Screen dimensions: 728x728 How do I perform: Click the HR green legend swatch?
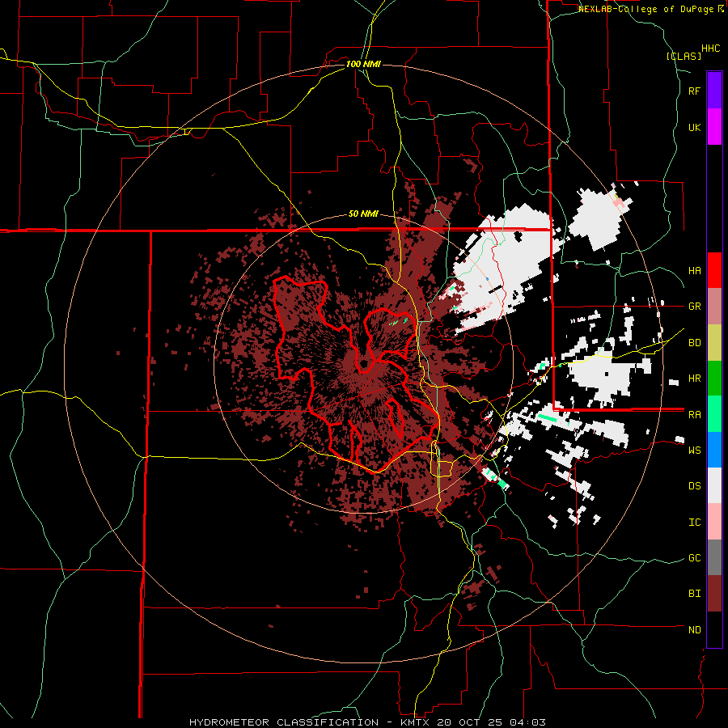pyautogui.click(x=714, y=379)
